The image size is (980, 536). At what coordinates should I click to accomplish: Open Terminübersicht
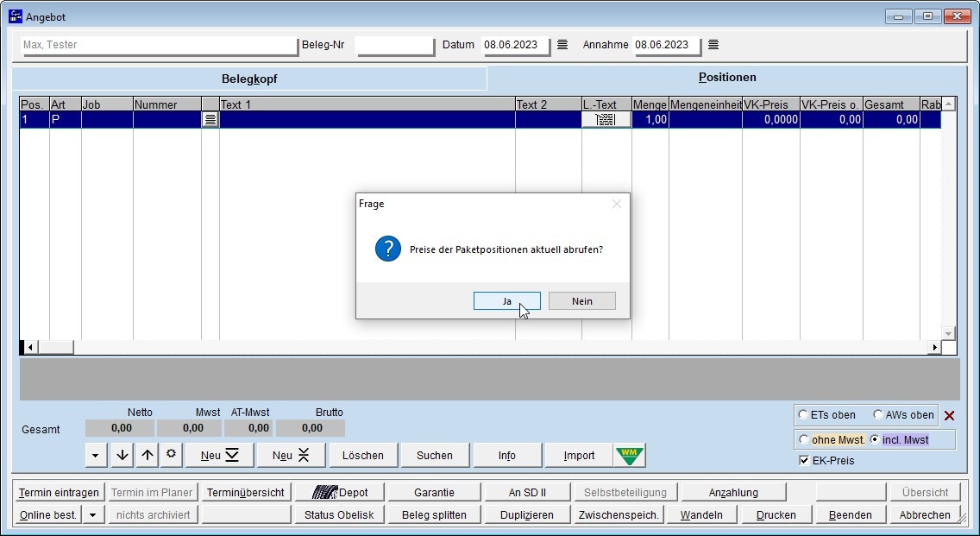[x=246, y=492]
